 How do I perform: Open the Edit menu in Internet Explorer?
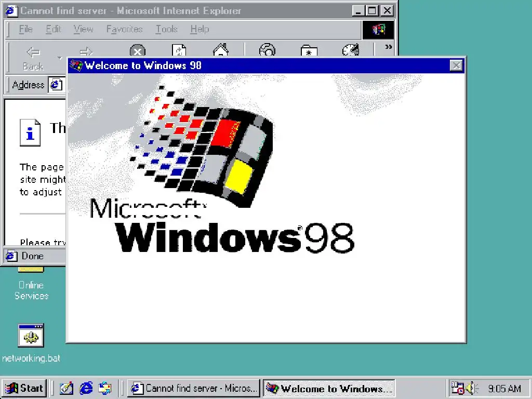coord(54,29)
